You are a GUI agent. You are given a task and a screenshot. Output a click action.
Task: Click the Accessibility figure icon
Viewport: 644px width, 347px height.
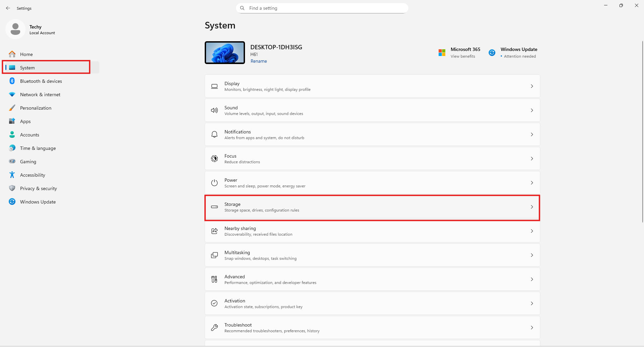[x=12, y=175]
